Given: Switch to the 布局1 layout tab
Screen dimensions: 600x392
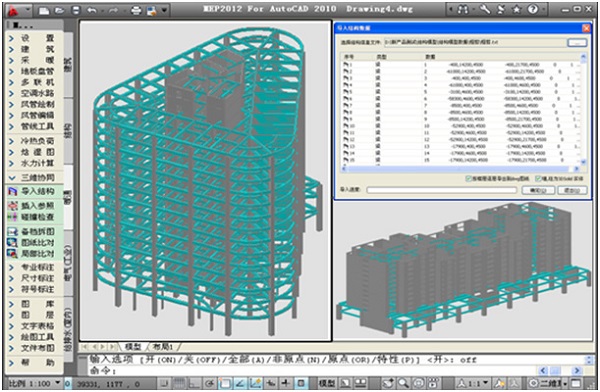Looking at the screenshot, I should point(163,347).
